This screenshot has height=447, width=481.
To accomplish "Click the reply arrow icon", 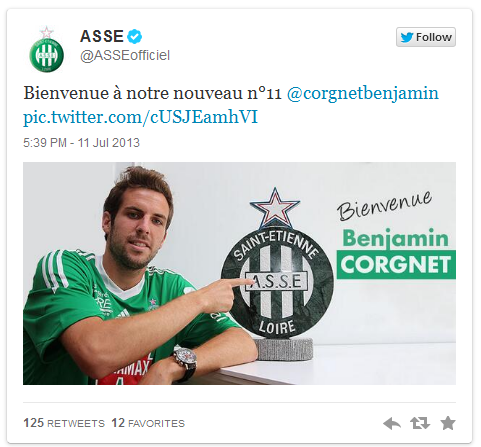I will 392,423.
